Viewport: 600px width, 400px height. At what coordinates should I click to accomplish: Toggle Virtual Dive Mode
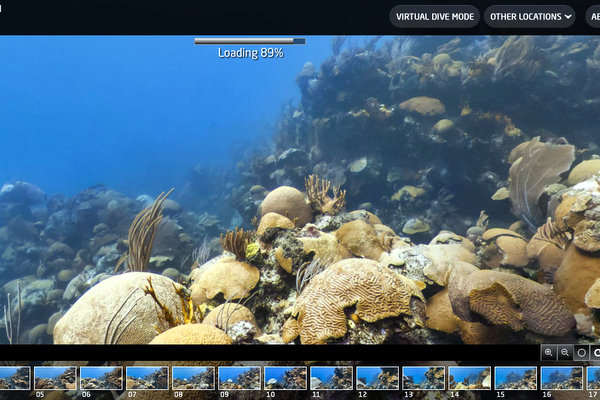click(434, 16)
